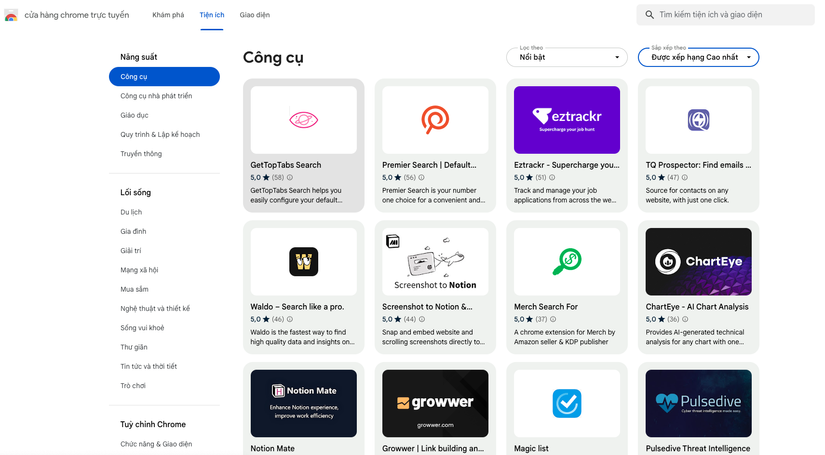Screen dimensions: 825x455
Task: Click 'Screenshot to Notion &...' title
Action: pos(427,307)
